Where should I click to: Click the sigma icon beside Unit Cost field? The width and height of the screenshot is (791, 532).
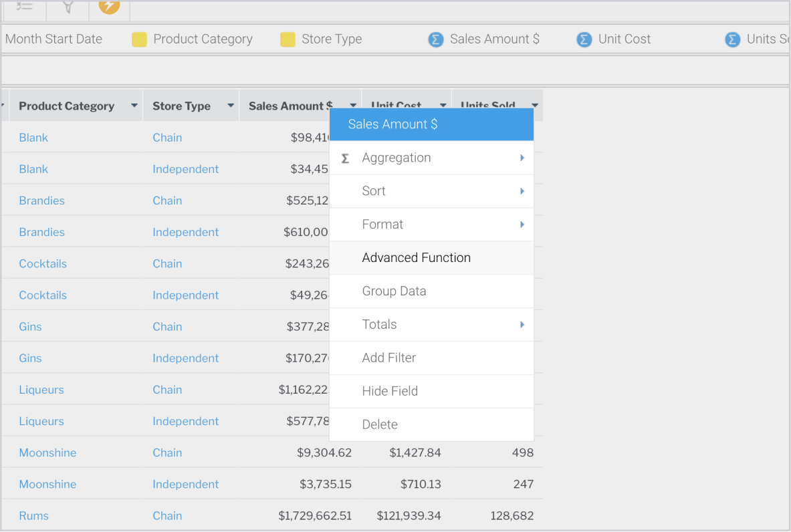[x=584, y=39]
